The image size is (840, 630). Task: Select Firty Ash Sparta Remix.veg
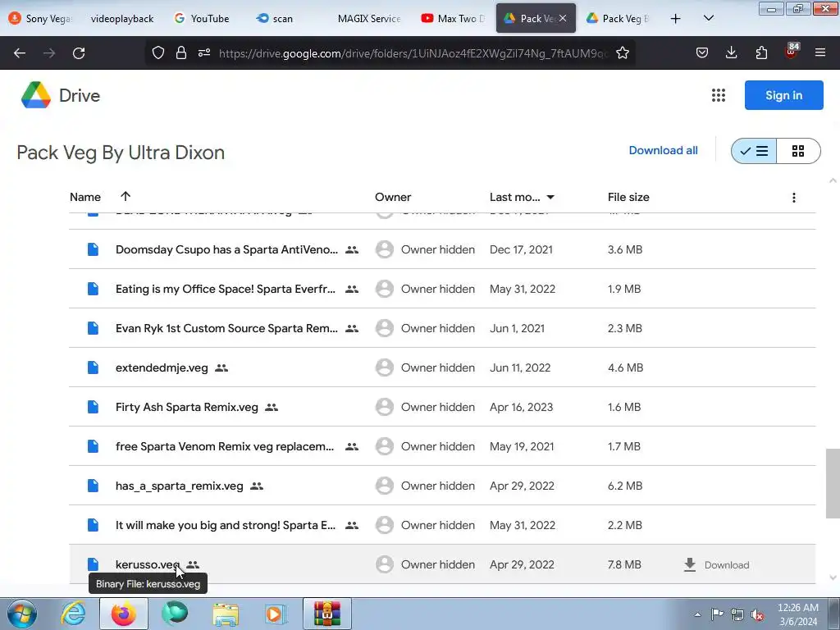tap(187, 407)
